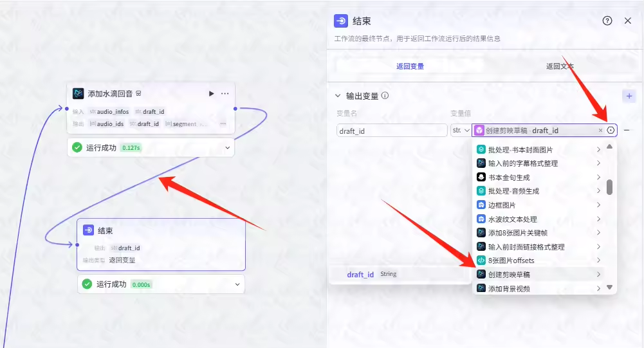Image resolution: width=644 pixels, height=348 pixels.
Task: Open the str type dropdown
Action: (460, 131)
